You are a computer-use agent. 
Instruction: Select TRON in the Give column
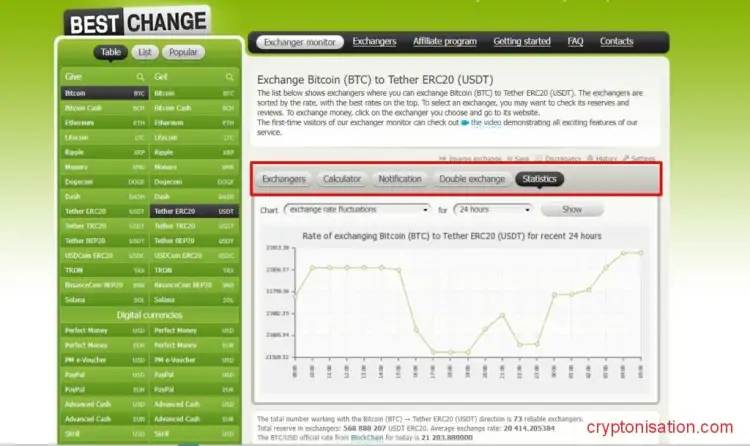click(x=105, y=270)
